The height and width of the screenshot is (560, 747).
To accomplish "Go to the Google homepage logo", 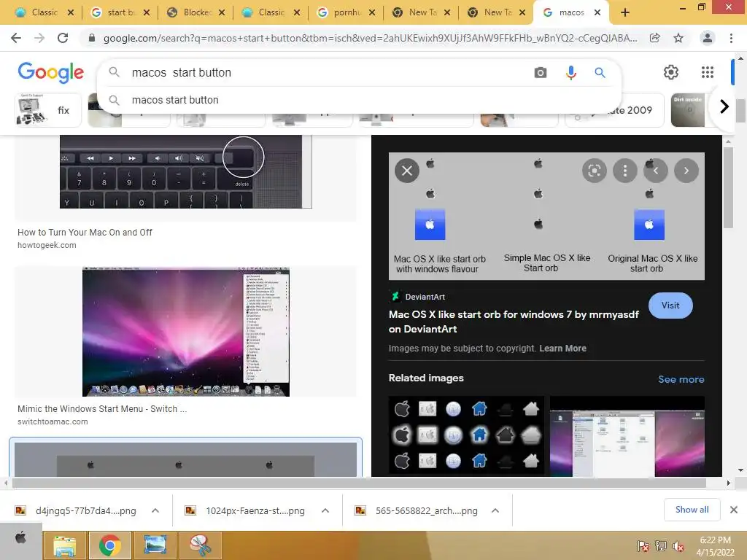I will (x=51, y=72).
